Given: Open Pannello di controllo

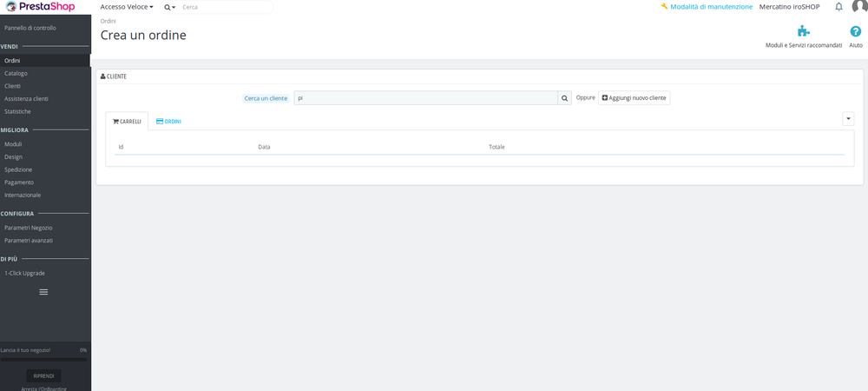Looking at the screenshot, I should 30,28.
